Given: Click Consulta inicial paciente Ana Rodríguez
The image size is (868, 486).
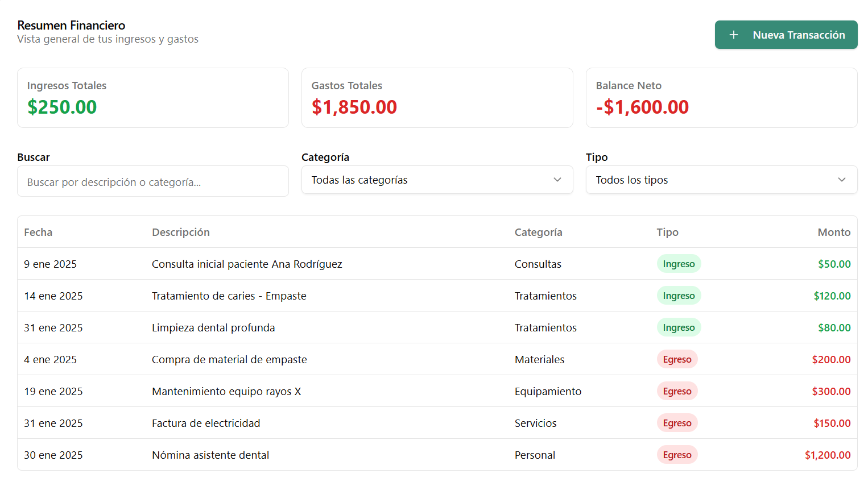Looking at the screenshot, I should point(247,264).
